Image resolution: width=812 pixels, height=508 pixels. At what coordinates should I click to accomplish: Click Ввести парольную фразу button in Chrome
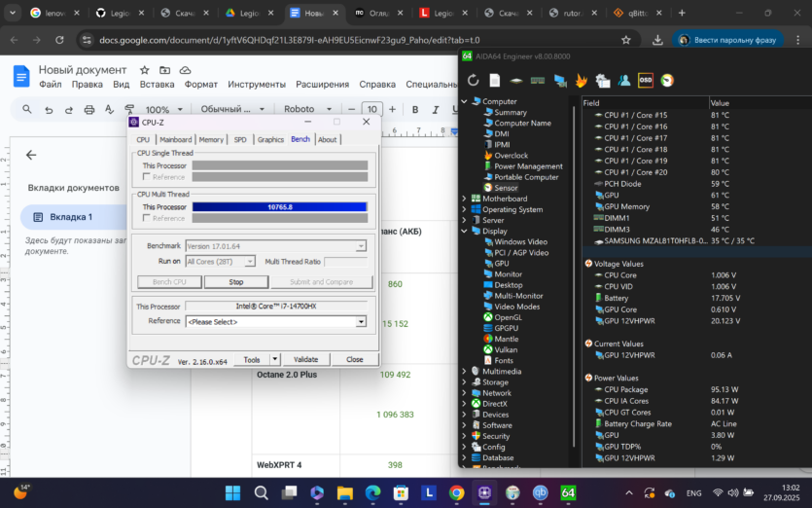(x=727, y=40)
